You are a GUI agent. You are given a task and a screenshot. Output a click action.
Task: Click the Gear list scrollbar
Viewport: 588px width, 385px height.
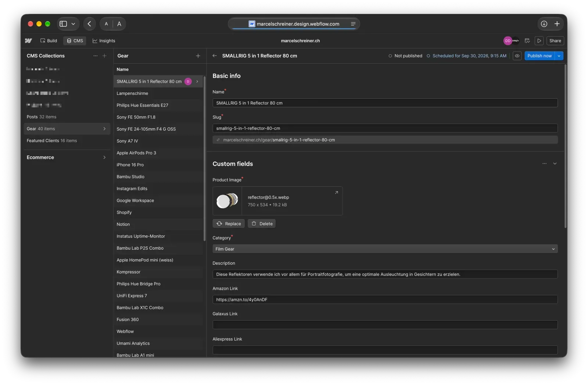tap(204, 158)
